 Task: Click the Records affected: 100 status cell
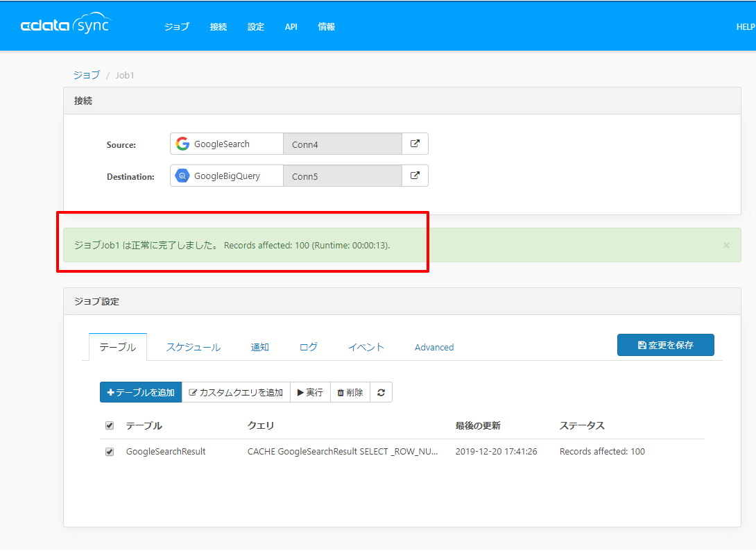pos(602,452)
